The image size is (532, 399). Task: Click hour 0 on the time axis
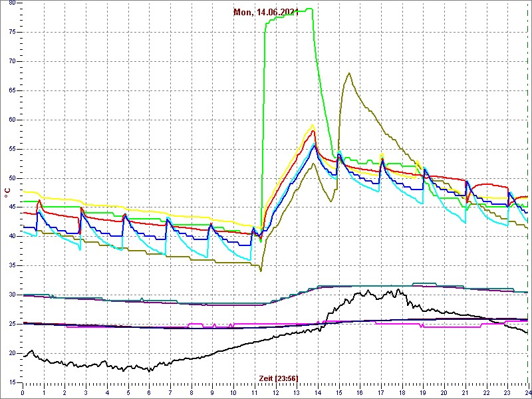click(23, 392)
